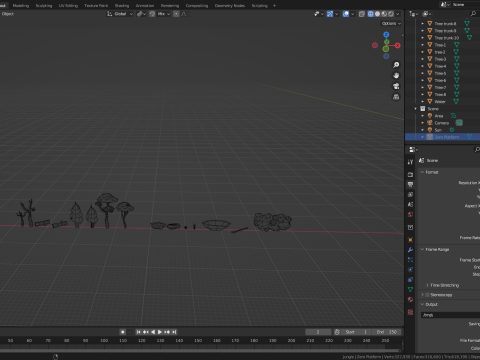The width and height of the screenshot is (480, 360).
Task: Select the Water object in outliner
Action: pos(440,102)
